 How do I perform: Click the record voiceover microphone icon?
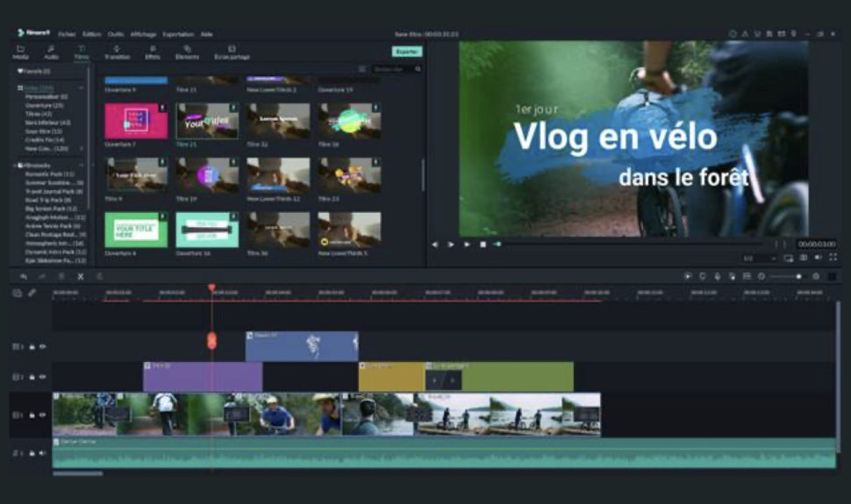pos(717,276)
